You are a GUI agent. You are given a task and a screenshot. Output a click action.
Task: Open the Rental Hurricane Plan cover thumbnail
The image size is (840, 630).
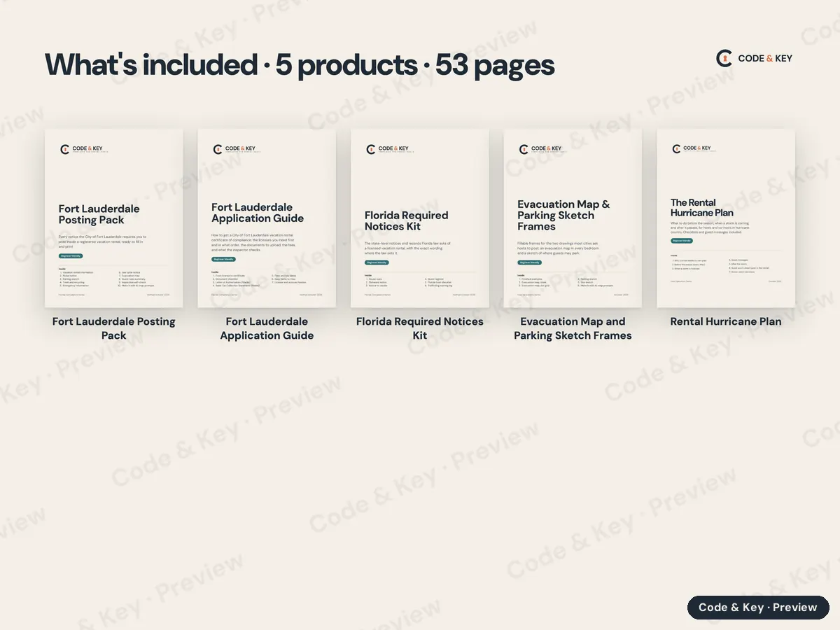pyautogui.click(x=726, y=218)
